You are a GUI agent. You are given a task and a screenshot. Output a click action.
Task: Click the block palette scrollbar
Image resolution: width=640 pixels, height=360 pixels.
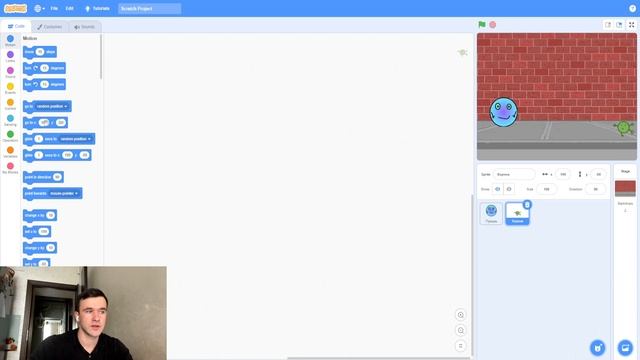pyautogui.click(x=101, y=57)
